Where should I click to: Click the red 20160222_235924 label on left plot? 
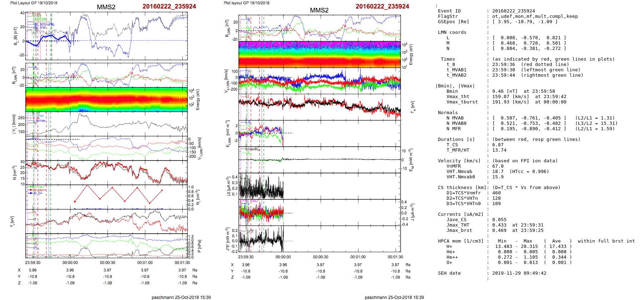pyautogui.click(x=169, y=6)
